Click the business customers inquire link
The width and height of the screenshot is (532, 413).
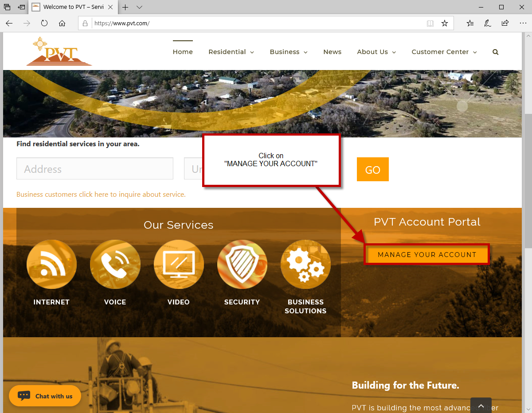click(101, 194)
